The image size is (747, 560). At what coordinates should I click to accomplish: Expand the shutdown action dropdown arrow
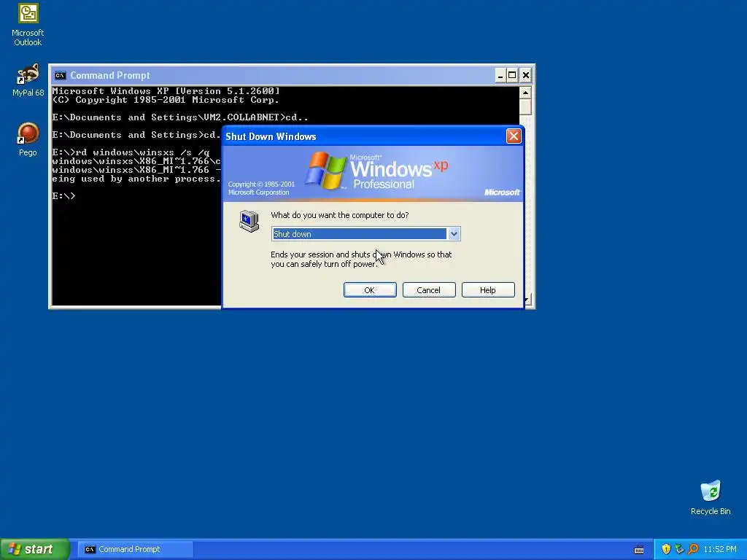(454, 234)
